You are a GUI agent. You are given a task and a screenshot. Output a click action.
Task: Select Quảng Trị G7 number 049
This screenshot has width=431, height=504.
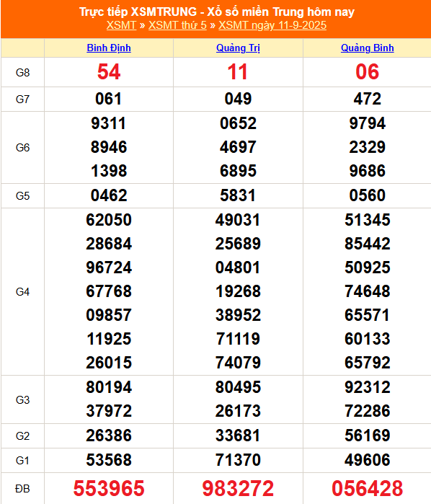pos(238,99)
